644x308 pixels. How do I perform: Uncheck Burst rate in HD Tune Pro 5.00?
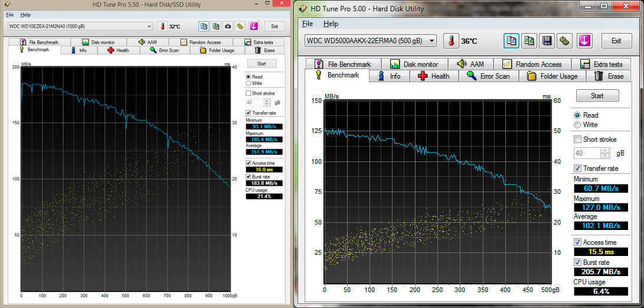pyautogui.click(x=577, y=262)
